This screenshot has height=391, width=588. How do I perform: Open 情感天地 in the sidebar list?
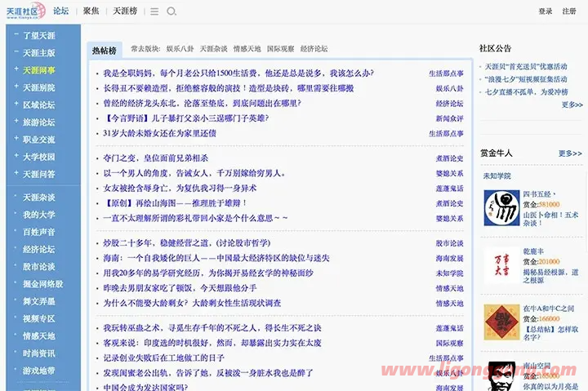(x=39, y=335)
